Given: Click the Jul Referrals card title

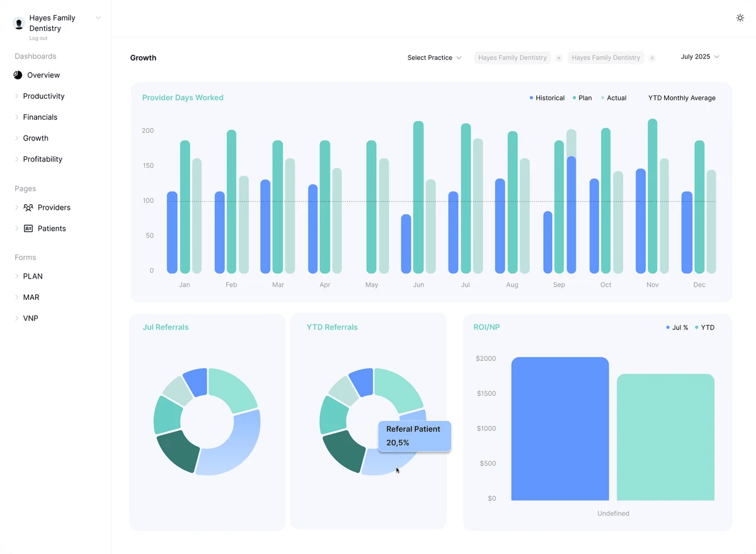Looking at the screenshot, I should 166,327.
